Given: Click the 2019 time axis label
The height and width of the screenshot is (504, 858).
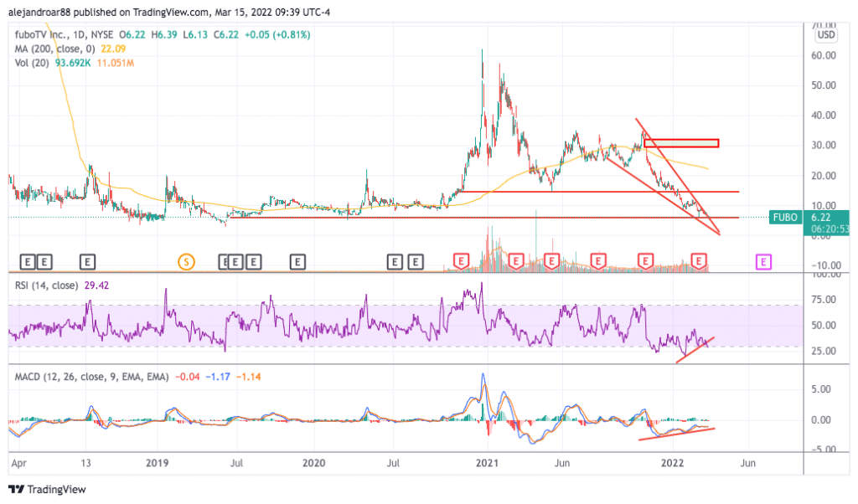Looking at the screenshot, I should click(x=157, y=463).
